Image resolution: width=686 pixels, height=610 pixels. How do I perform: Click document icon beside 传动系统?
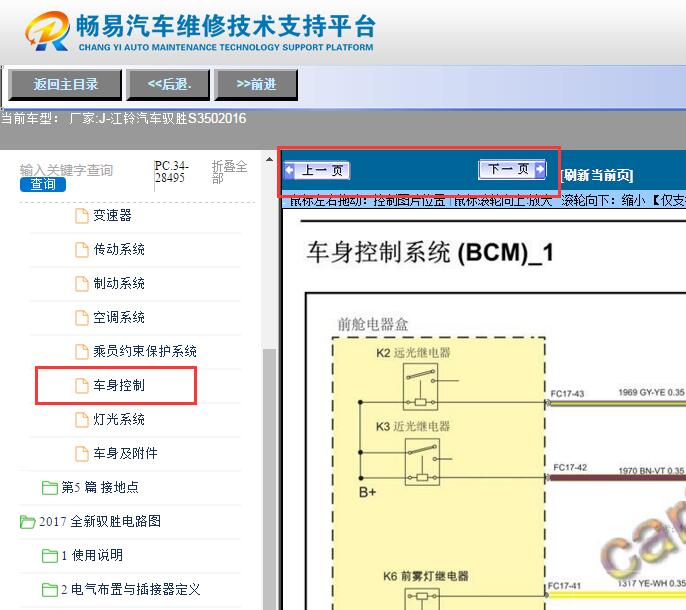(x=81, y=250)
